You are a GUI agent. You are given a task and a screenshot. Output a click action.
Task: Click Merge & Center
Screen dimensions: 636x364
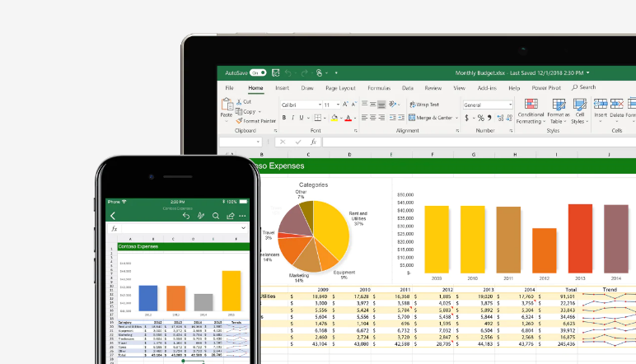point(430,118)
